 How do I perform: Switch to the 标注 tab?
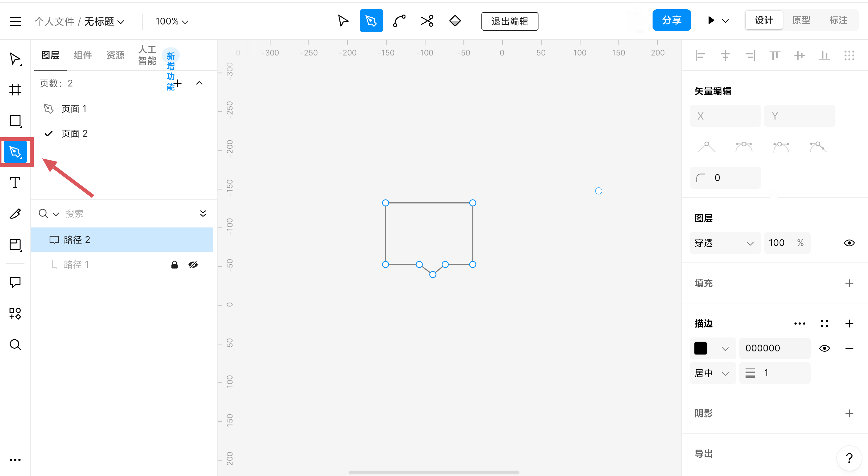pos(838,20)
